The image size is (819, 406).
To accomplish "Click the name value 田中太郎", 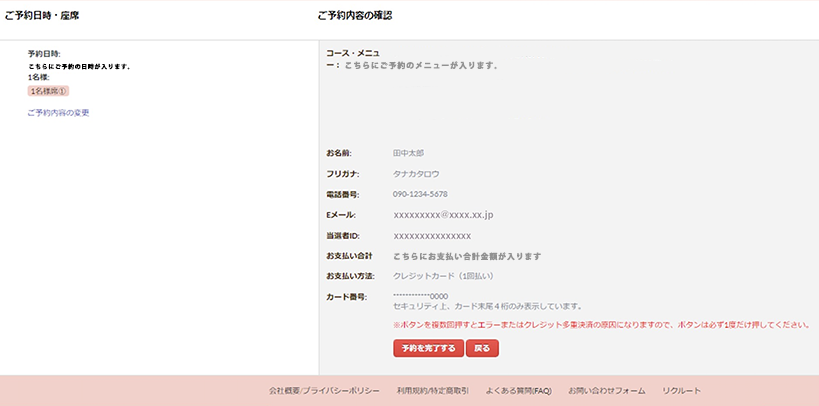I will [x=408, y=154].
